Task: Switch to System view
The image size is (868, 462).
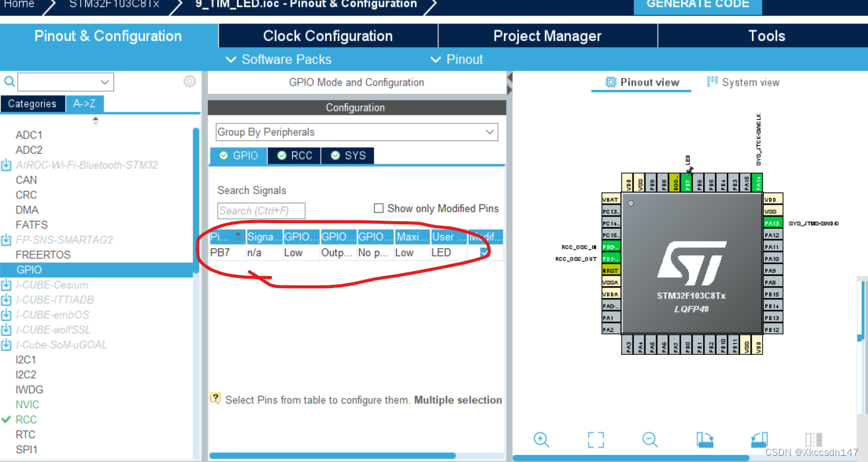Action: click(x=743, y=82)
